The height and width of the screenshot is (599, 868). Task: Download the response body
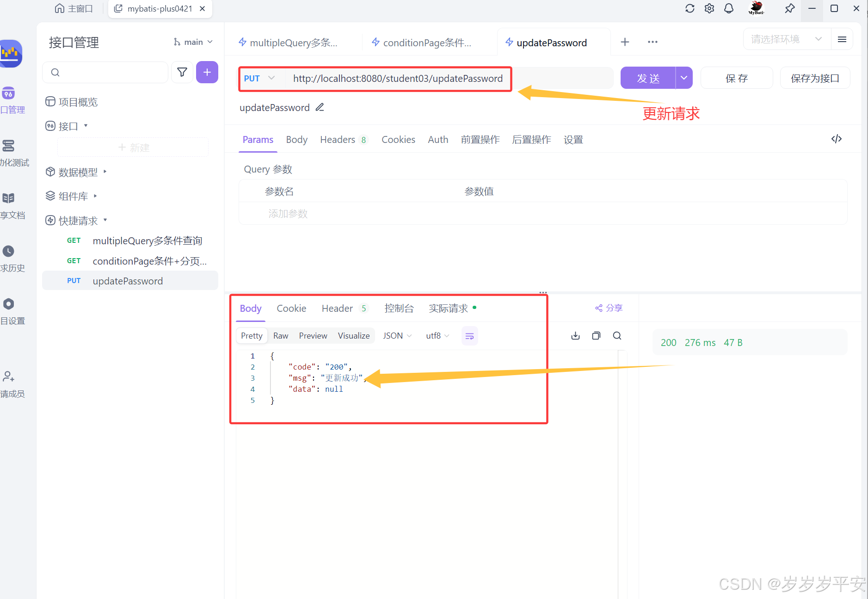pos(575,335)
